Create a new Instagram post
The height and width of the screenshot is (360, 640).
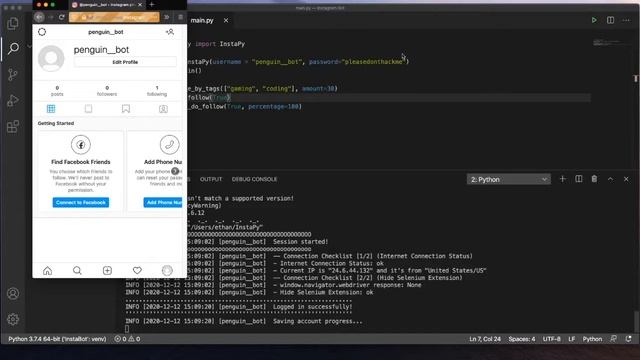tap(107, 270)
